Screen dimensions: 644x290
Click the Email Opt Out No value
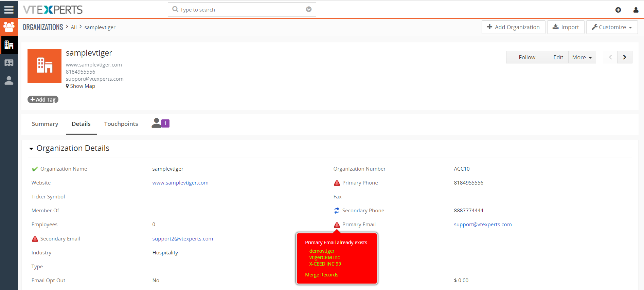click(x=156, y=281)
